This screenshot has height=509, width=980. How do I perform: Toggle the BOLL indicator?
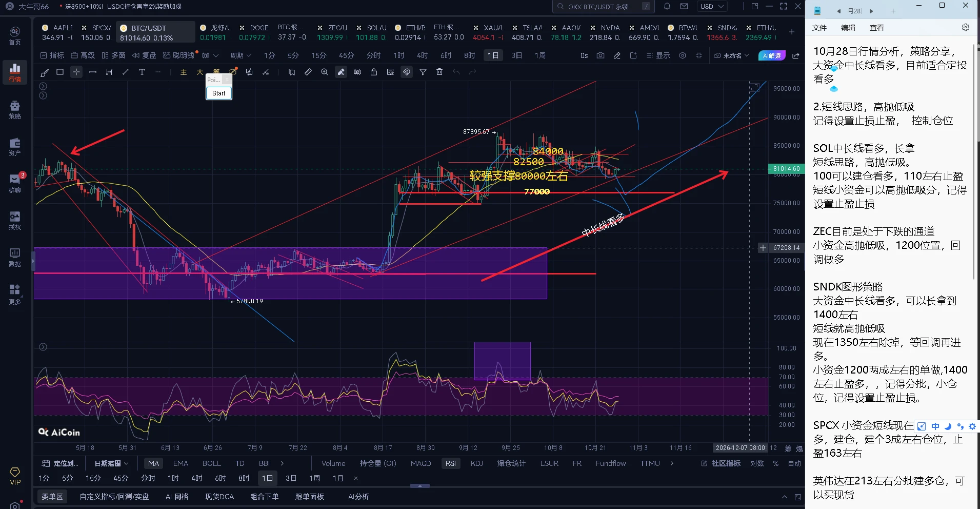tap(211, 463)
